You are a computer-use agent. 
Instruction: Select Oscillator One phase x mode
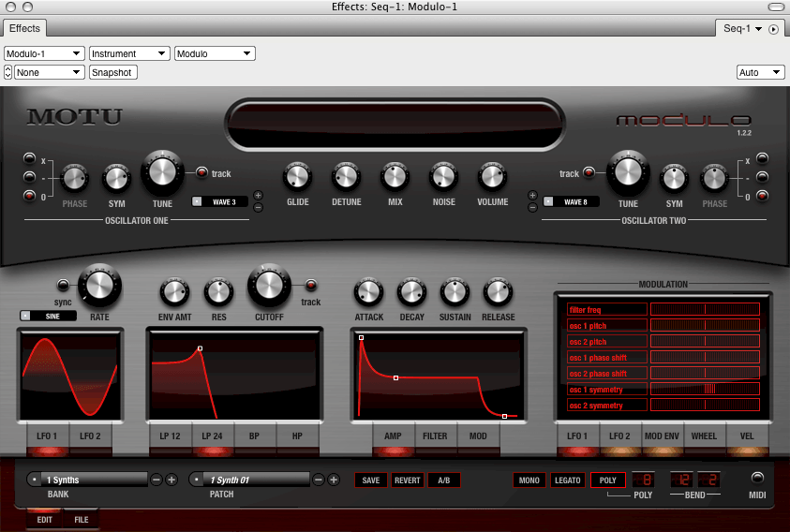[x=30, y=158]
